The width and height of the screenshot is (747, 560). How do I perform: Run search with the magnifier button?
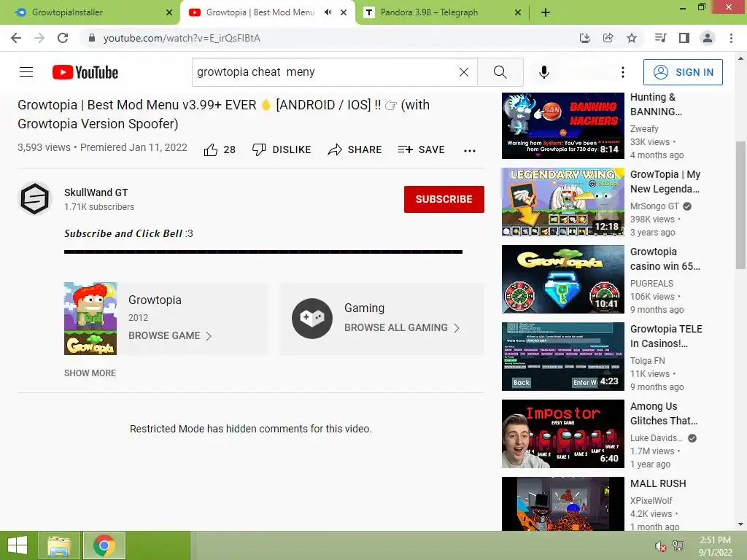[500, 72]
